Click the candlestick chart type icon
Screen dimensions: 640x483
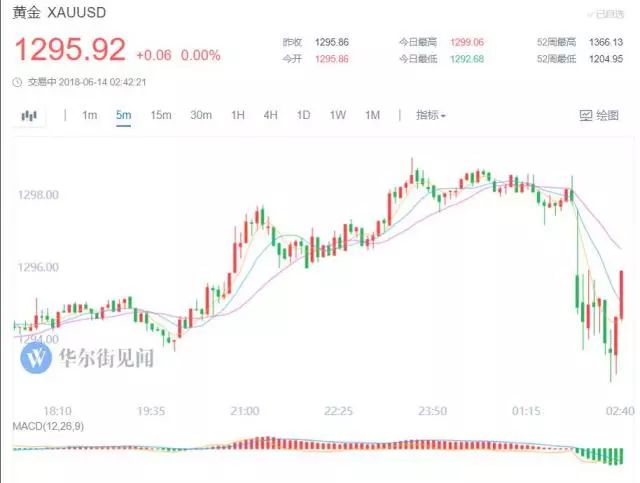(x=29, y=116)
